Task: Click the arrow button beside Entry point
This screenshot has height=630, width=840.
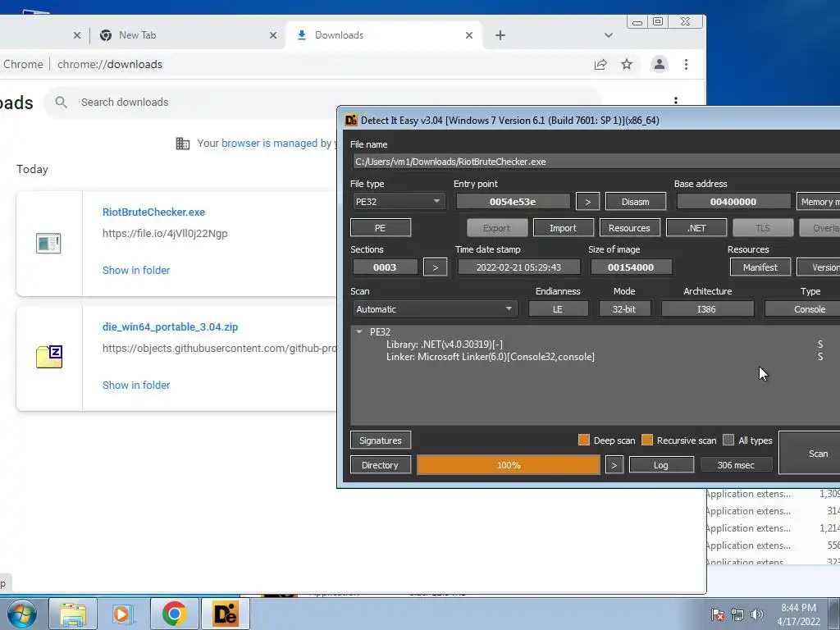Action: pos(587,202)
